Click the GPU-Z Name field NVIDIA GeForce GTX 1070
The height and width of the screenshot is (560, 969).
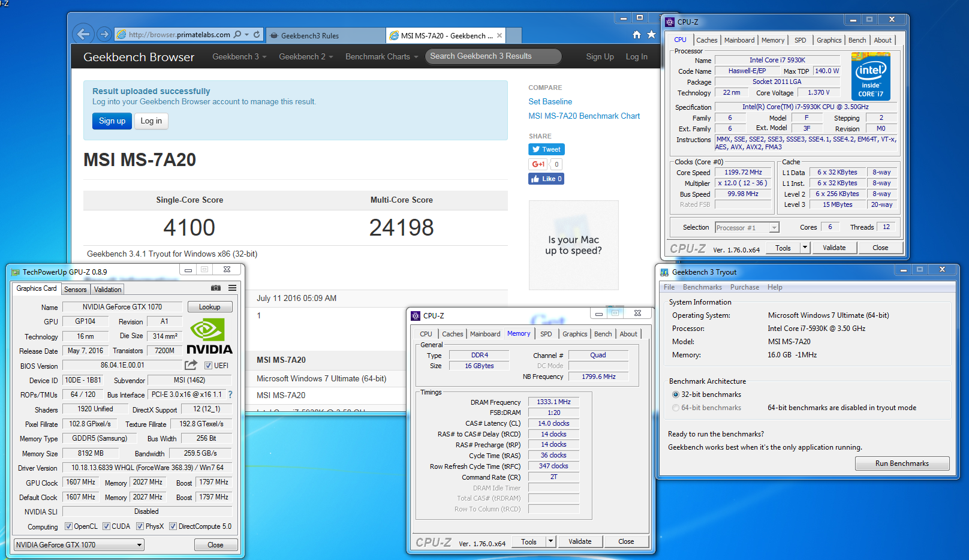point(122,307)
